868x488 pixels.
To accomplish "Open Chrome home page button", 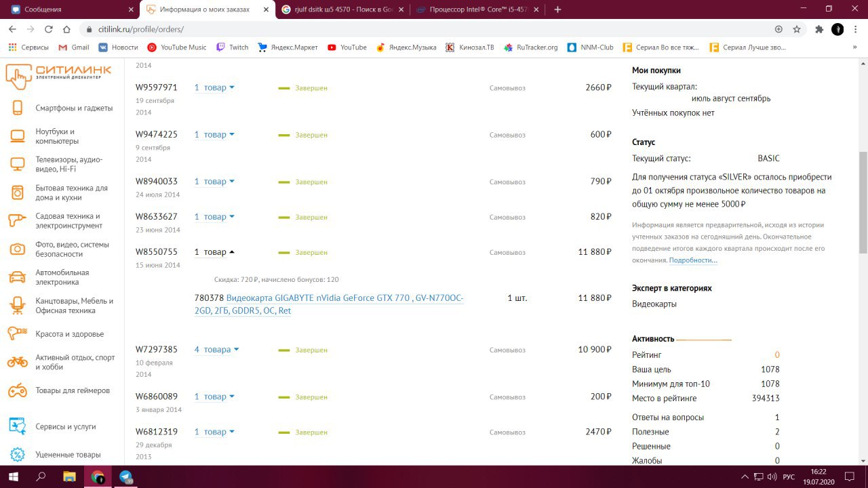I will pos(66,29).
